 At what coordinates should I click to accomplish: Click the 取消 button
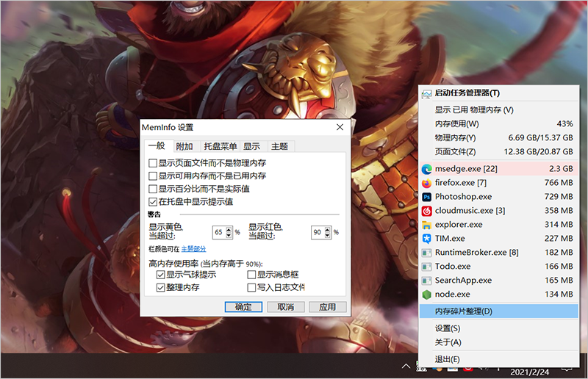click(285, 307)
